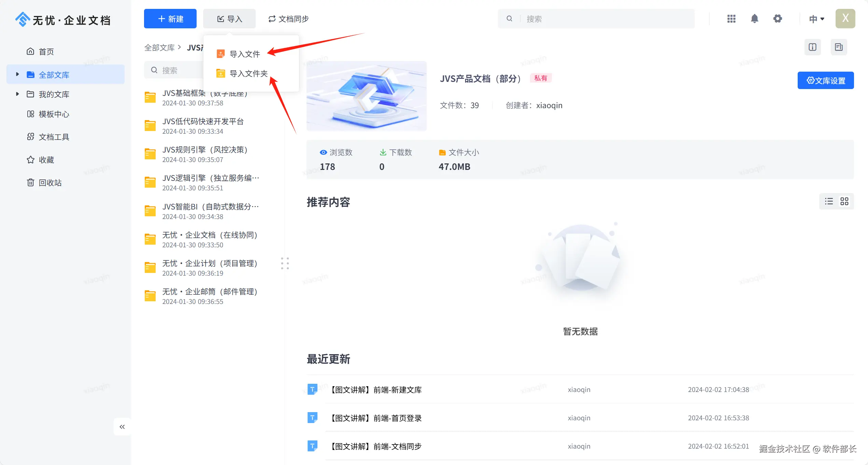Open the Recycle Bin (回收站)
The width and height of the screenshot is (868, 465).
[50, 183]
